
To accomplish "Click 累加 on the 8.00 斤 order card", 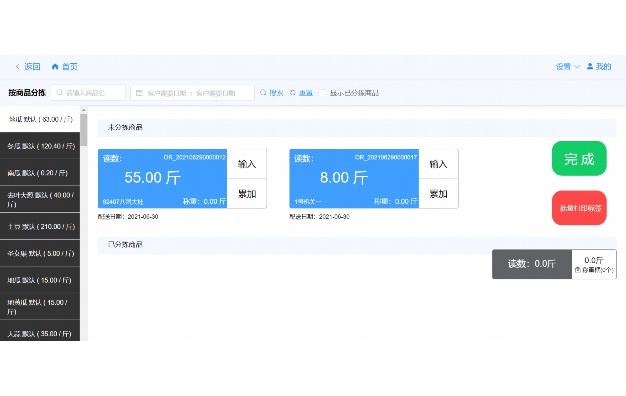I will (438, 194).
